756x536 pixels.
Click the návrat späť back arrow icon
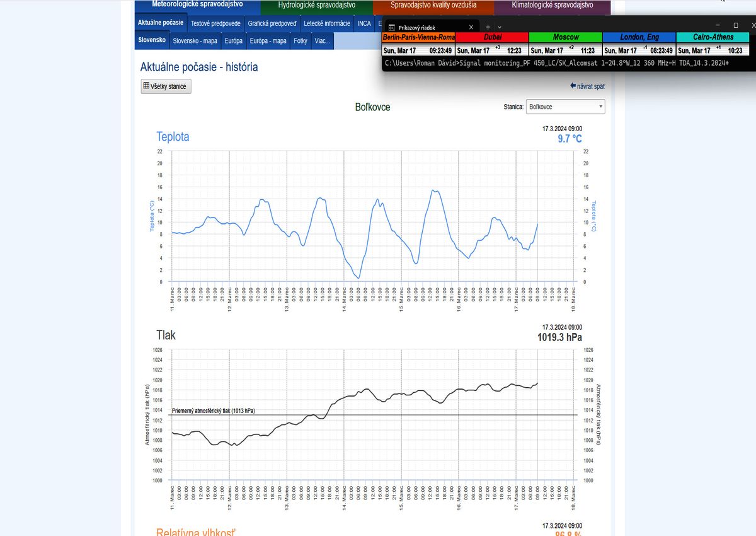click(573, 85)
